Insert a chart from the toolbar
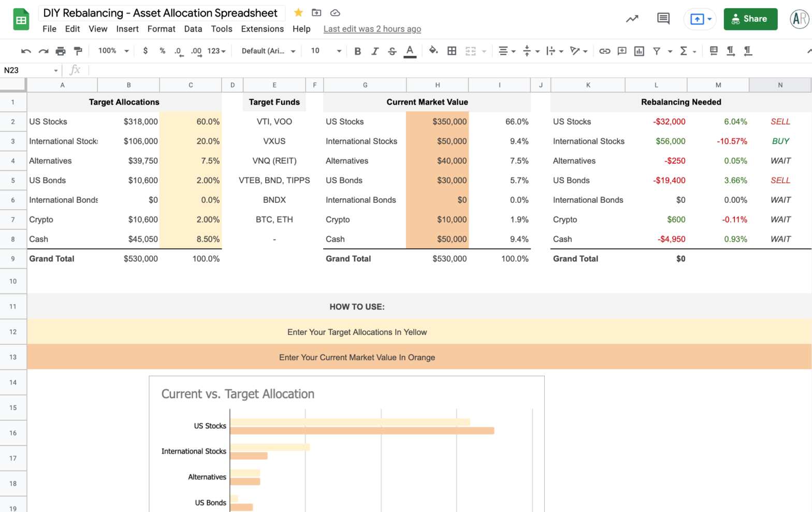This screenshot has height=512, width=812. (639, 51)
